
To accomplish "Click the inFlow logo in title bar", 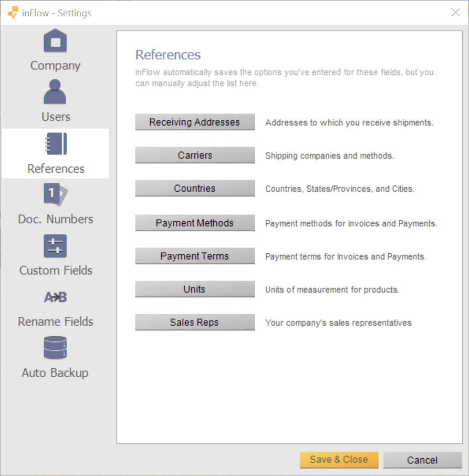I will pos(13,13).
